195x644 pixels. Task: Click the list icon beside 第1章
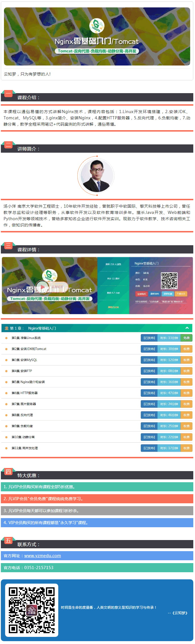[x=7, y=328]
